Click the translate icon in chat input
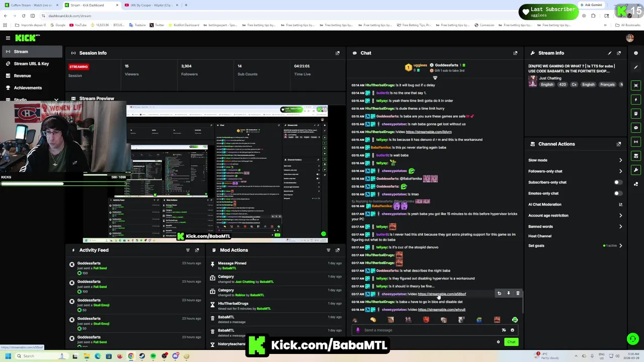Image resolution: width=644 pixels, height=362 pixels. click(504, 330)
